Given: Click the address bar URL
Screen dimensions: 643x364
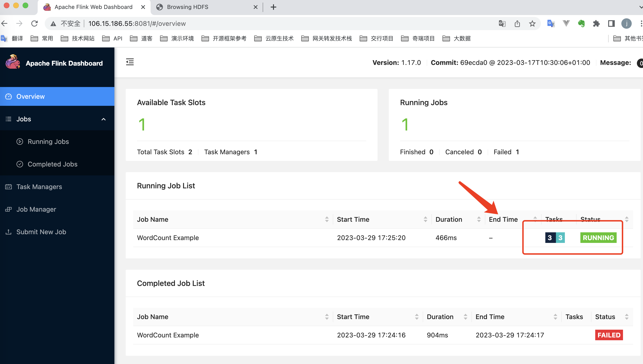Looking at the screenshot, I should point(137,24).
